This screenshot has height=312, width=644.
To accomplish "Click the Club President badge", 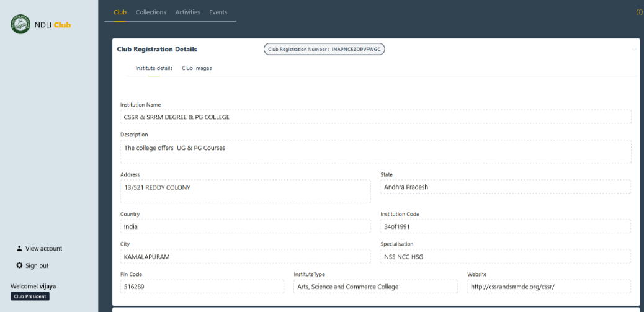I will click(x=30, y=296).
